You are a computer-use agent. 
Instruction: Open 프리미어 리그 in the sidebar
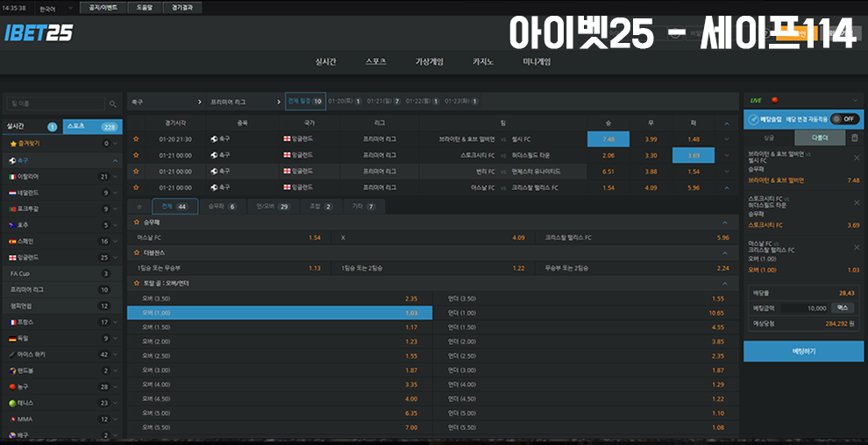pyautogui.click(x=62, y=290)
